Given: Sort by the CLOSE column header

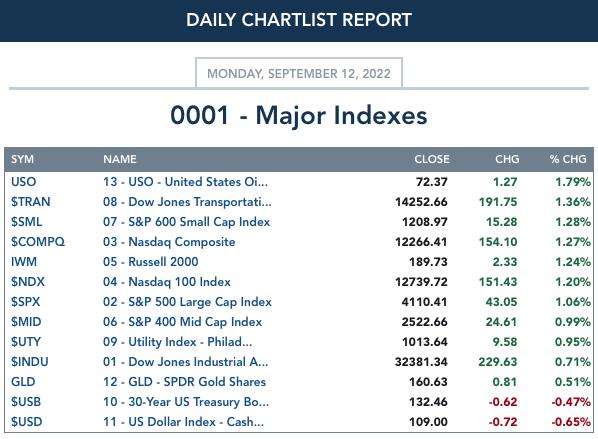Looking at the screenshot, I should point(432,159).
